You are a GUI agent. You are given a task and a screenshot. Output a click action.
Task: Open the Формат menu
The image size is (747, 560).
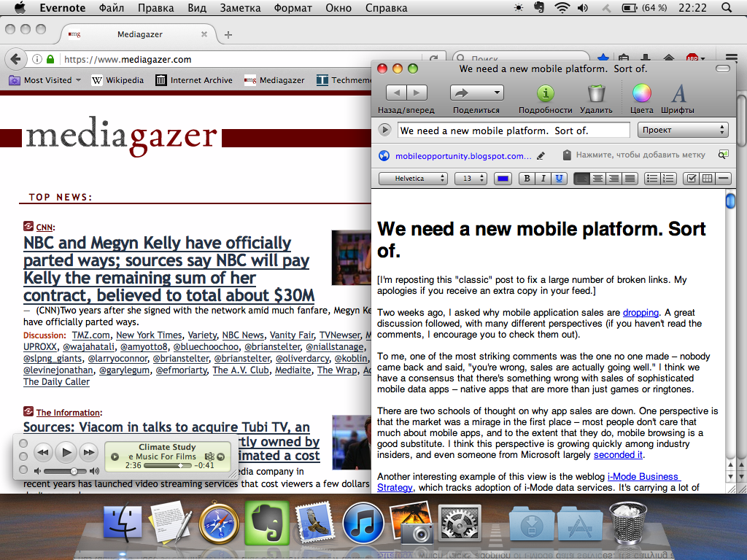293,8
